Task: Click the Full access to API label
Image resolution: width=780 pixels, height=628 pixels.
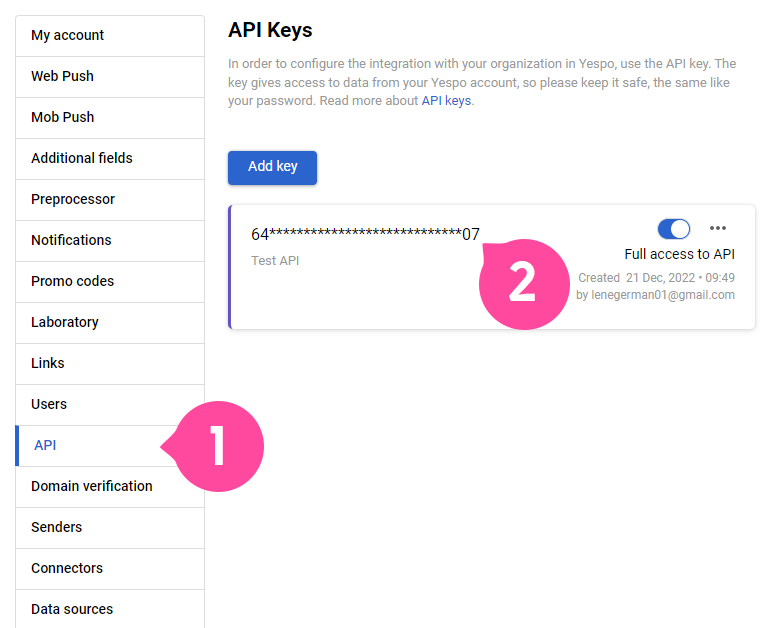Action: coord(680,254)
